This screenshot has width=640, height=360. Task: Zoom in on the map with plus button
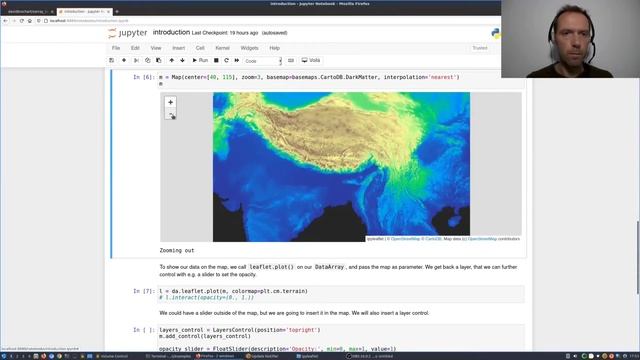click(171, 102)
